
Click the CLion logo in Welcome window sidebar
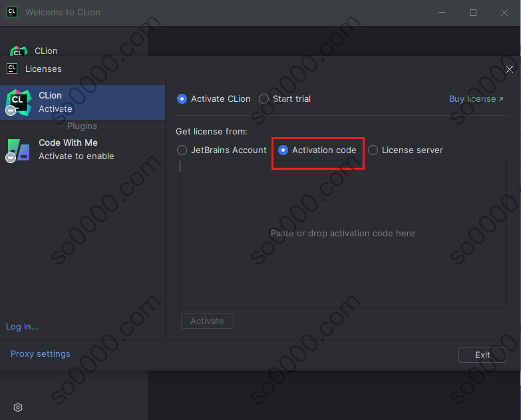(x=19, y=51)
